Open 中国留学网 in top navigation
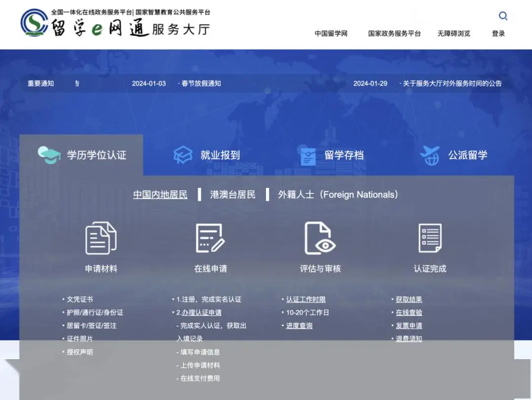The height and width of the screenshot is (400, 532). (331, 33)
